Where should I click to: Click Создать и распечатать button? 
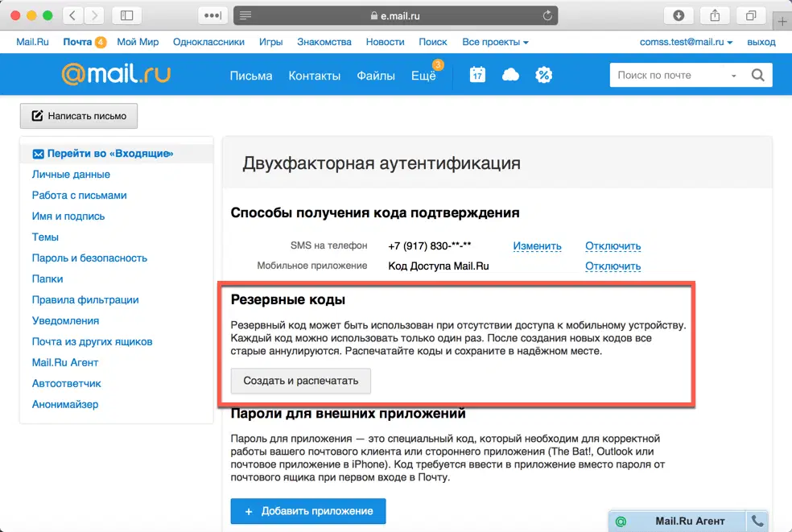tap(300, 381)
